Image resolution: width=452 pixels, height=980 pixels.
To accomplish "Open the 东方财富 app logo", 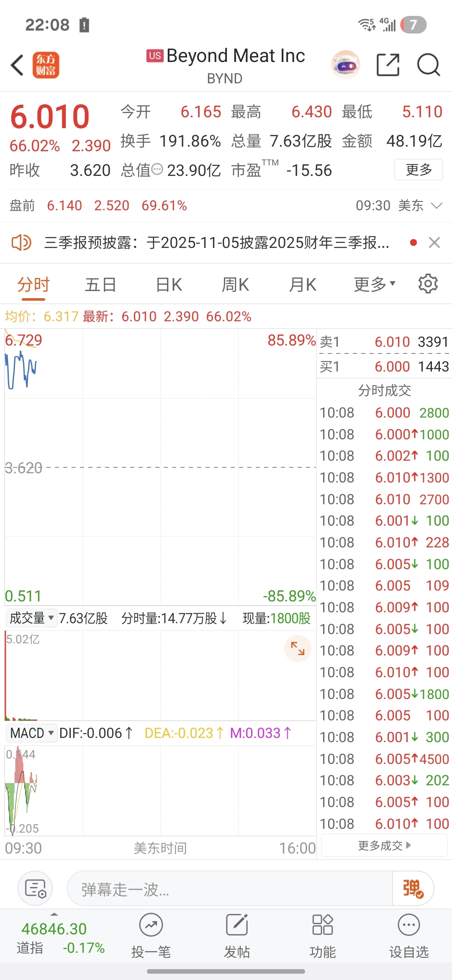I will click(x=46, y=65).
